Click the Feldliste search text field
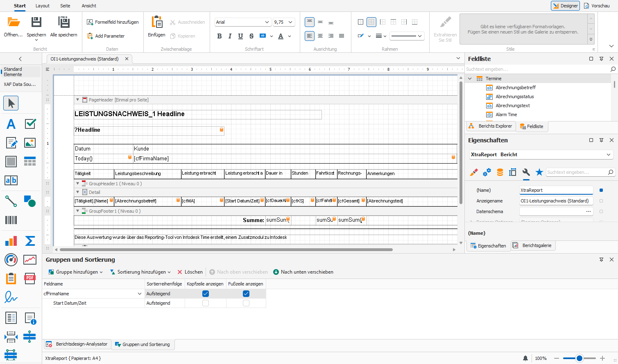This screenshot has width=618, height=364. click(537, 69)
